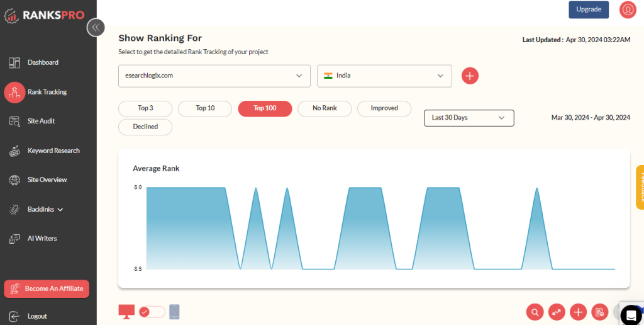The width and height of the screenshot is (644, 325).
Task: Open the Last 30 Days range dropdown
Action: click(469, 118)
